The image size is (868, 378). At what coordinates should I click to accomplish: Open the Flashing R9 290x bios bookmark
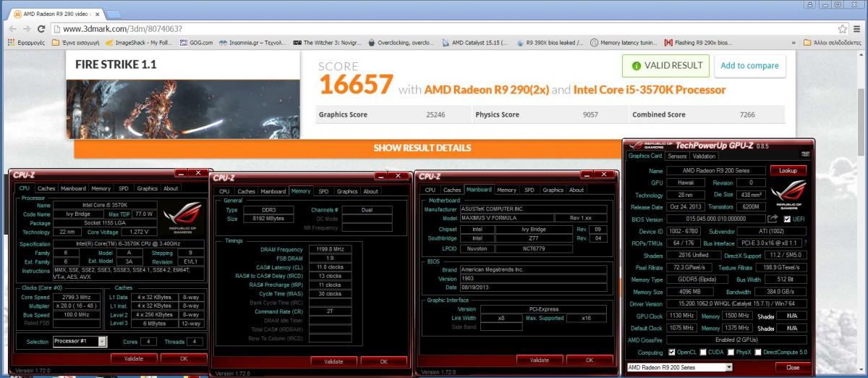tap(698, 43)
